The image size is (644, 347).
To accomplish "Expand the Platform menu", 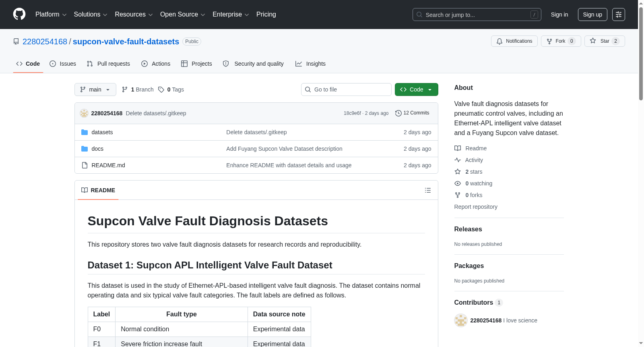I will [x=51, y=15].
